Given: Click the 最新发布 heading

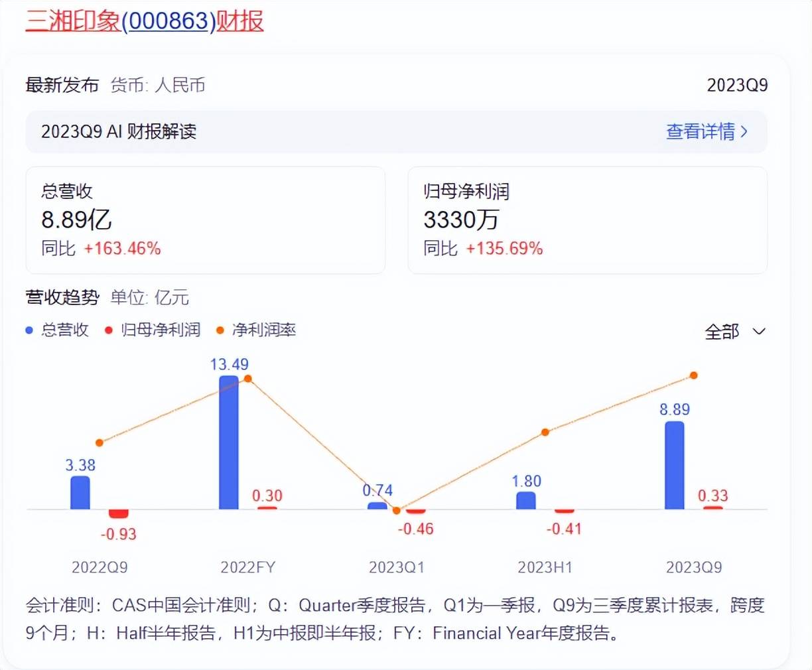Looking at the screenshot, I should coord(62,85).
